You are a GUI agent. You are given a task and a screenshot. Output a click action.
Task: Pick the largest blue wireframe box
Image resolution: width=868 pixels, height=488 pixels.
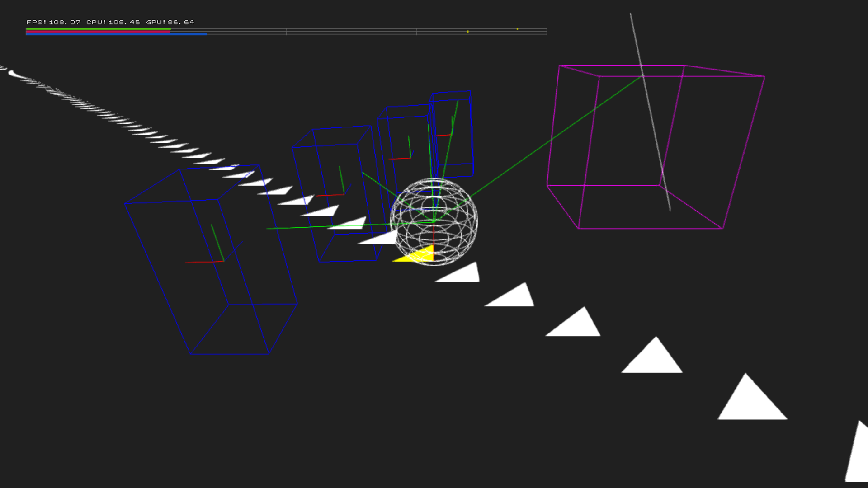(x=211, y=260)
